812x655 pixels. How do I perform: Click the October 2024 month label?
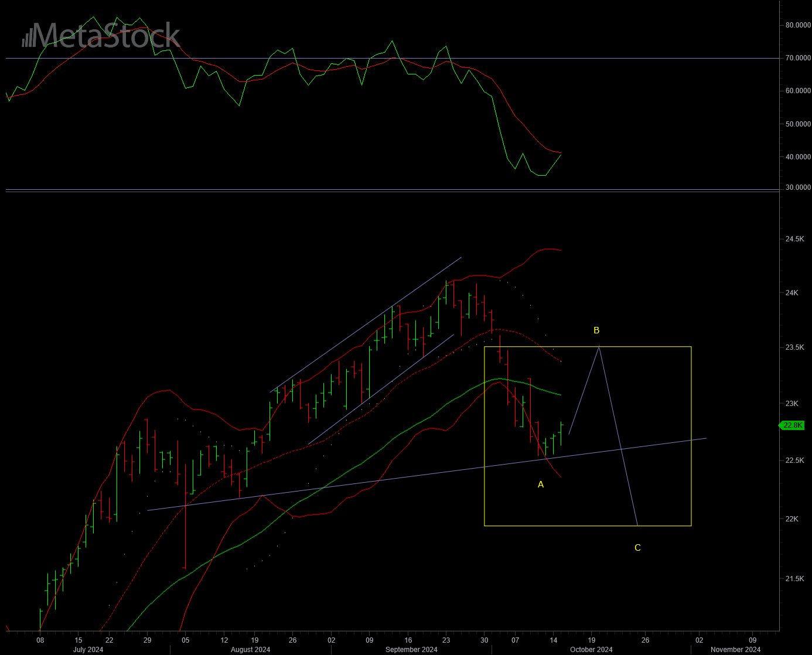point(591,650)
